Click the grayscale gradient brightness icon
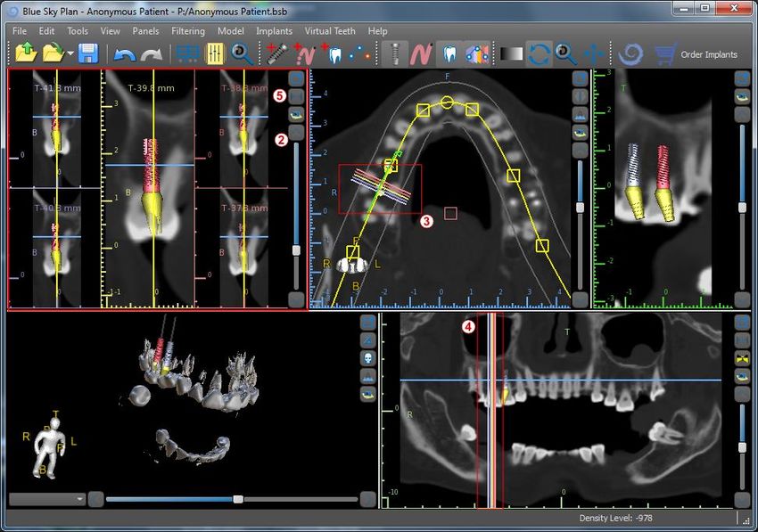Viewport: 758px width, 532px height. pyautogui.click(x=512, y=53)
